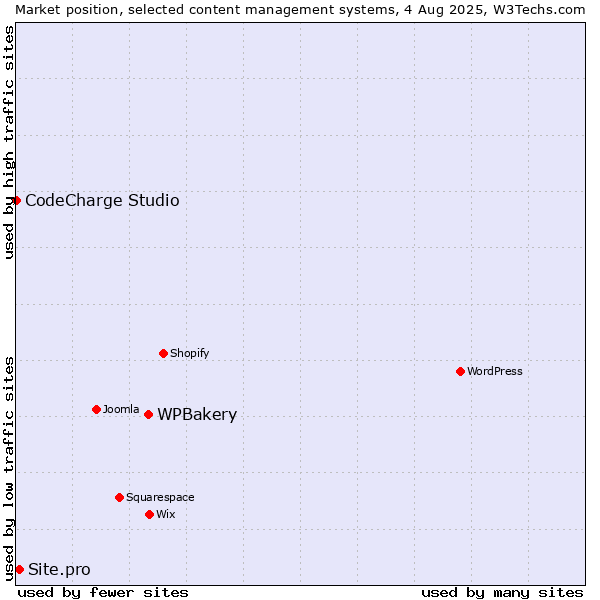600x600 pixels.
Task: Click the 'Site.pro' label
Action: pyautogui.click(x=59, y=569)
